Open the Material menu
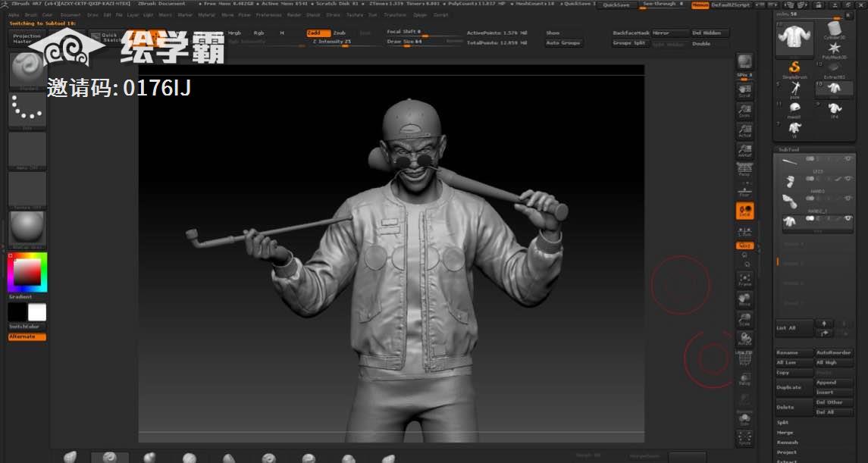Screen dimensions: 868x463 (207, 15)
